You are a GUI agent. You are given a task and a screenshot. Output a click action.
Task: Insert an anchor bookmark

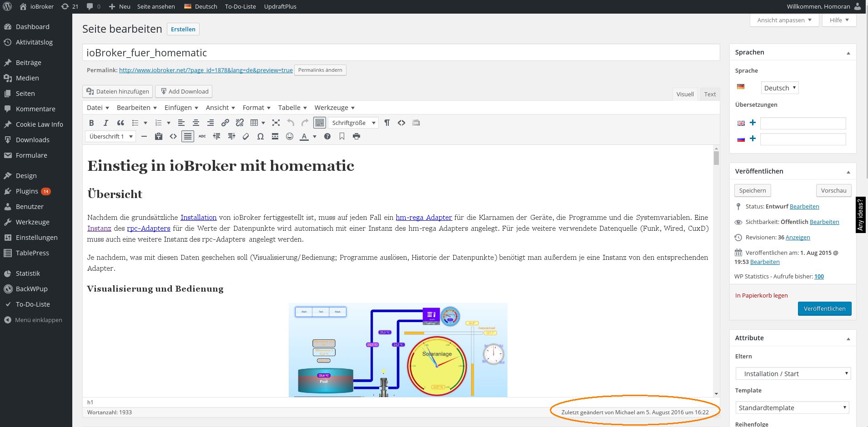pyautogui.click(x=342, y=136)
